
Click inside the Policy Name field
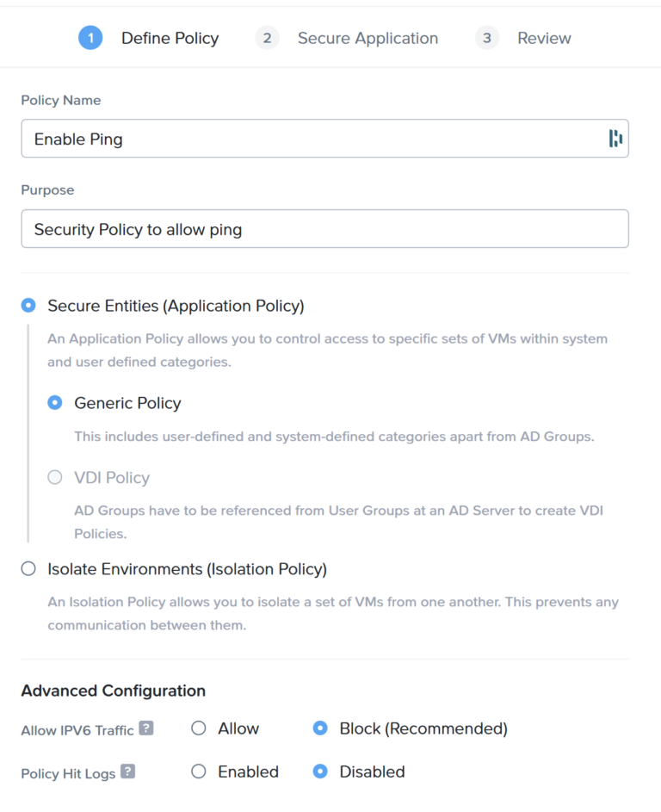tap(258, 138)
